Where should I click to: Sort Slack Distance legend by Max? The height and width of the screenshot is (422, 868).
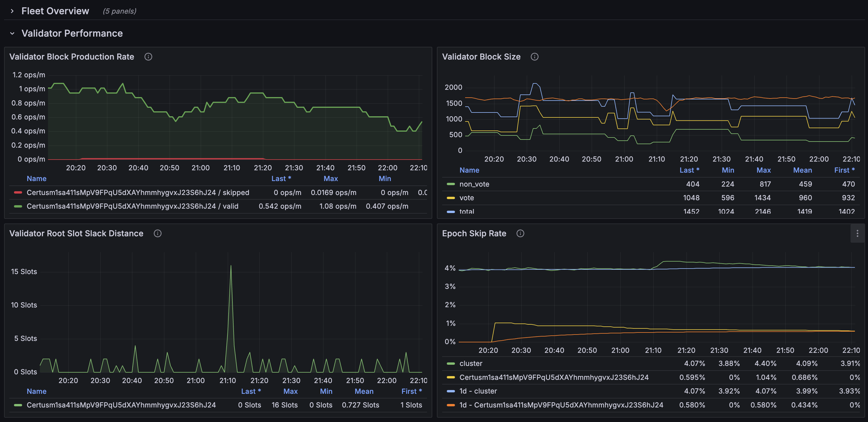(x=291, y=391)
